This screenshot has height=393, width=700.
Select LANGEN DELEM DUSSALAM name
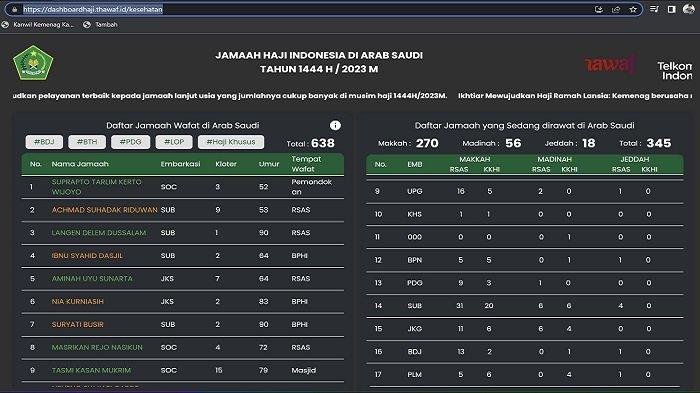[99, 233]
